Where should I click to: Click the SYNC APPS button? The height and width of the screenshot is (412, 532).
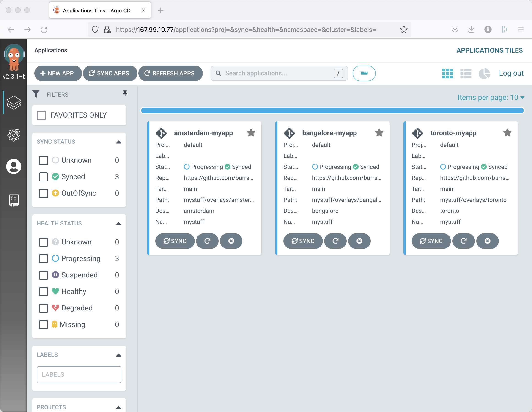(x=109, y=73)
